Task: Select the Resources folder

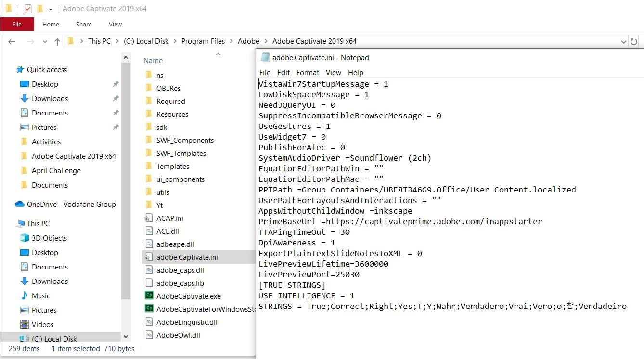Action: tap(172, 115)
